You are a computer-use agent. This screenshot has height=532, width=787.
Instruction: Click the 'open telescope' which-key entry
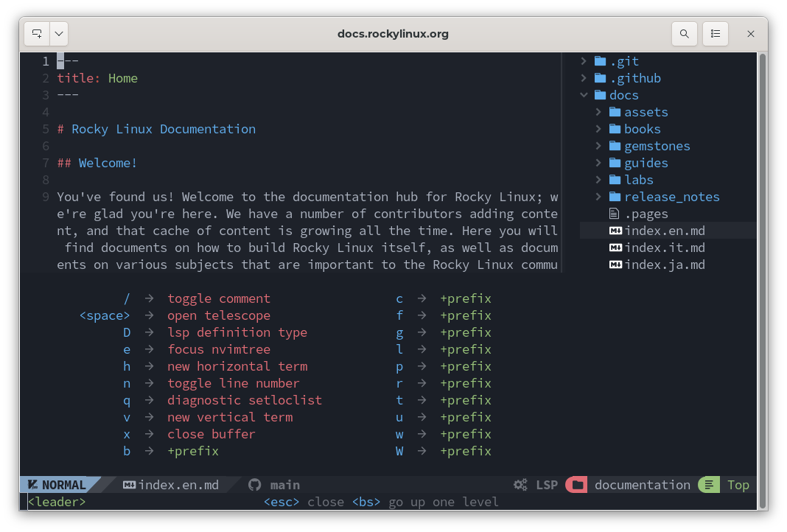click(219, 315)
